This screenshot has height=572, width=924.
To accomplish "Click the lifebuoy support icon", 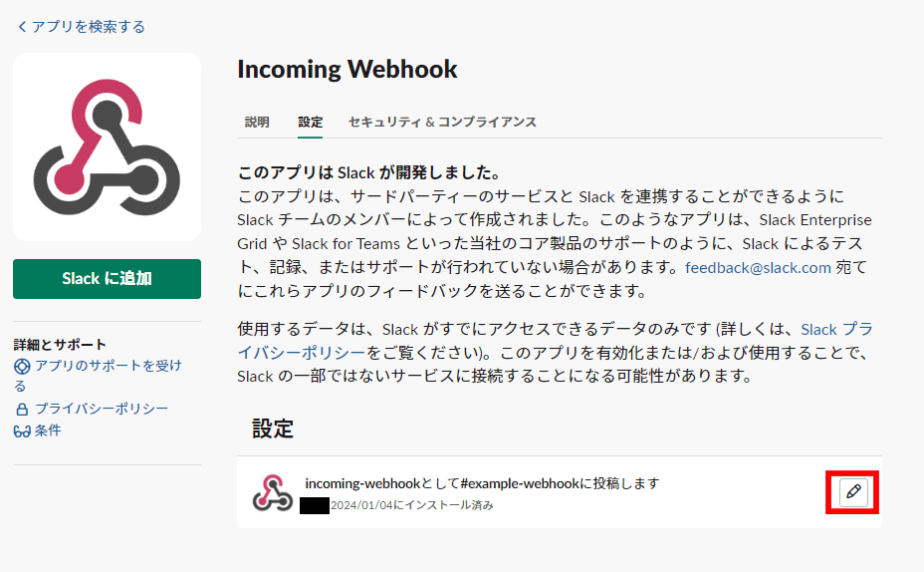I will click(x=22, y=367).
